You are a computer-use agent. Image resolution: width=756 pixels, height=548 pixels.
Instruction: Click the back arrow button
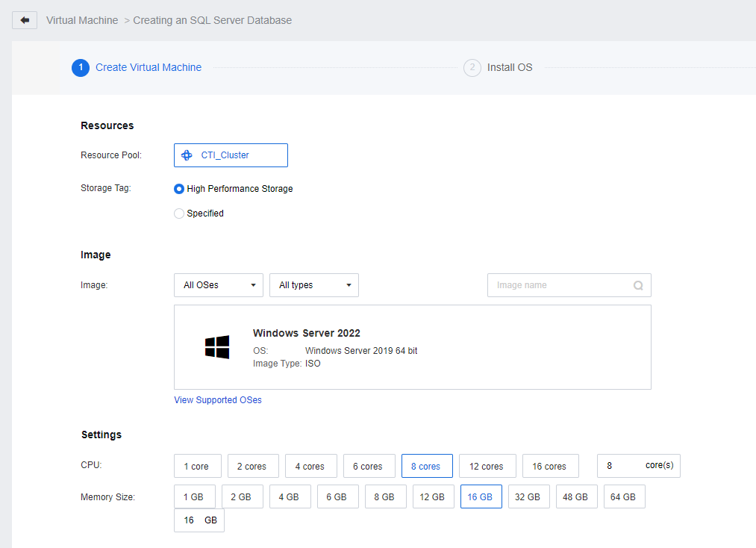[25, 20]
